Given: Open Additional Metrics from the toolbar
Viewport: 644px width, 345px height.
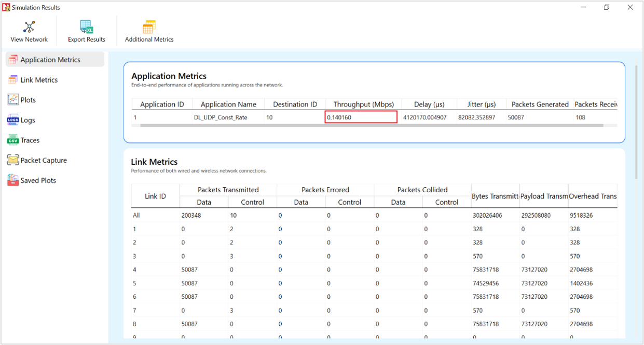Looking at the screenshot, I should [149, 27].
